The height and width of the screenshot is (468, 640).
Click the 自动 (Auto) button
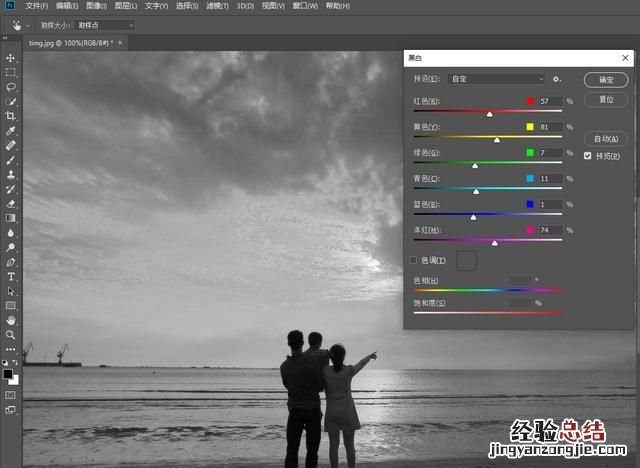click(x=606, y=139)
